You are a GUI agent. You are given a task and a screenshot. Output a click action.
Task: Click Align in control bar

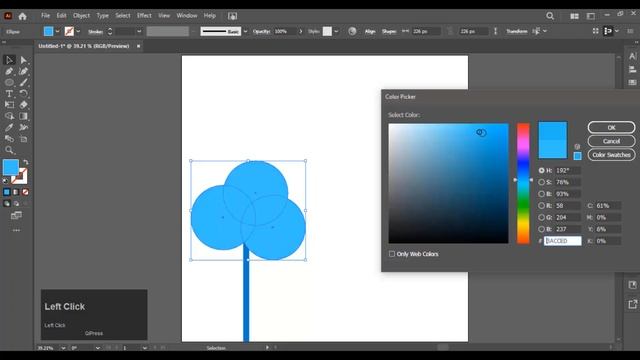tap(370, 31)
